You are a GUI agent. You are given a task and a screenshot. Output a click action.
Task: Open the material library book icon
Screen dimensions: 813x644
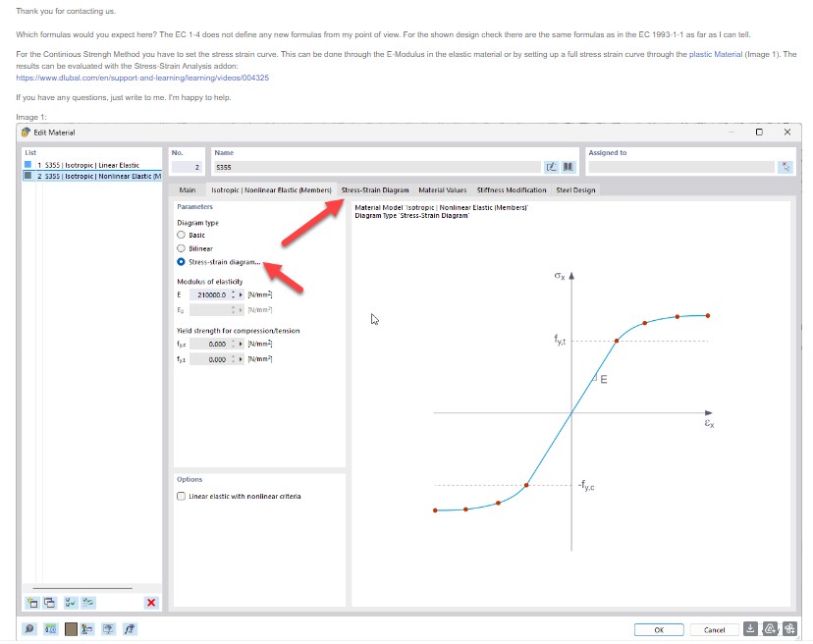[568, 168]
